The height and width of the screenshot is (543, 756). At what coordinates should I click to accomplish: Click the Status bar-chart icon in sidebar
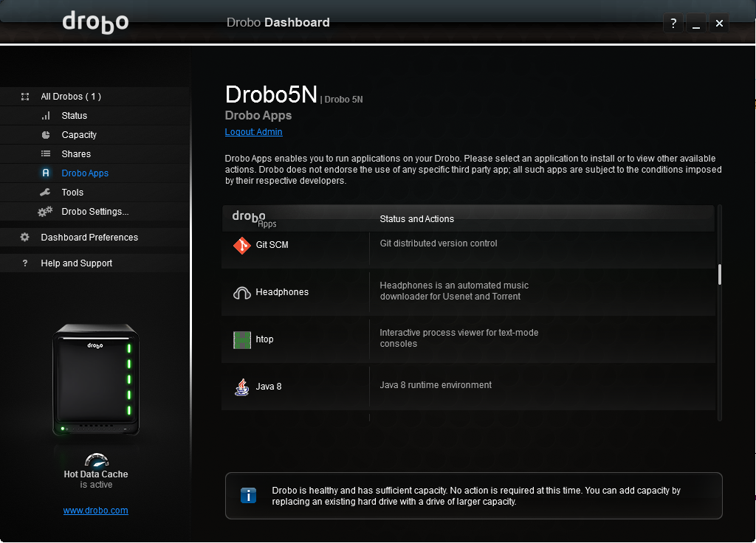(46, 116)
